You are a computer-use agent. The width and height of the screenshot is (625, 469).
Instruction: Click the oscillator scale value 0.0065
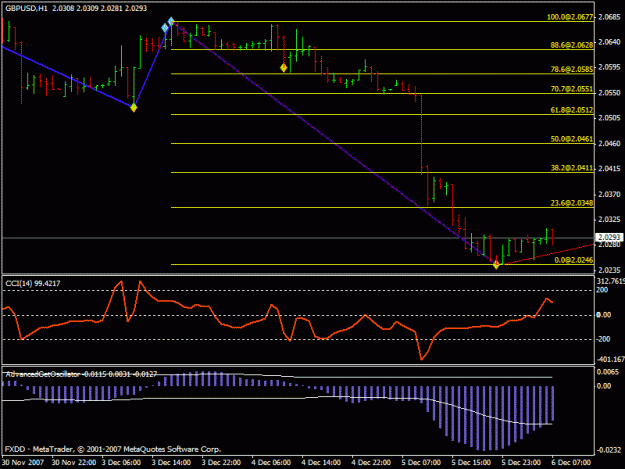(608, 372)
